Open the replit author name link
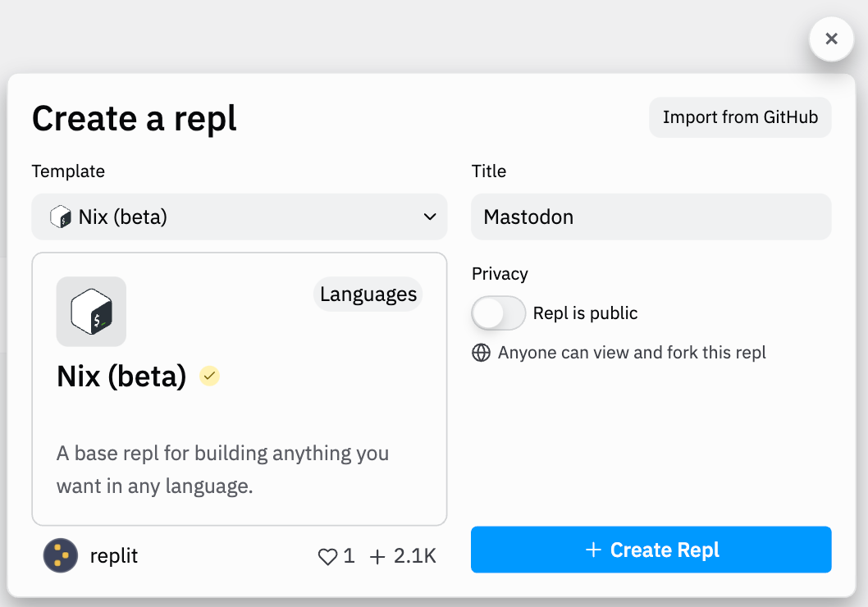The width and height of the screenshot is (868, 607). tap(114, 556)
